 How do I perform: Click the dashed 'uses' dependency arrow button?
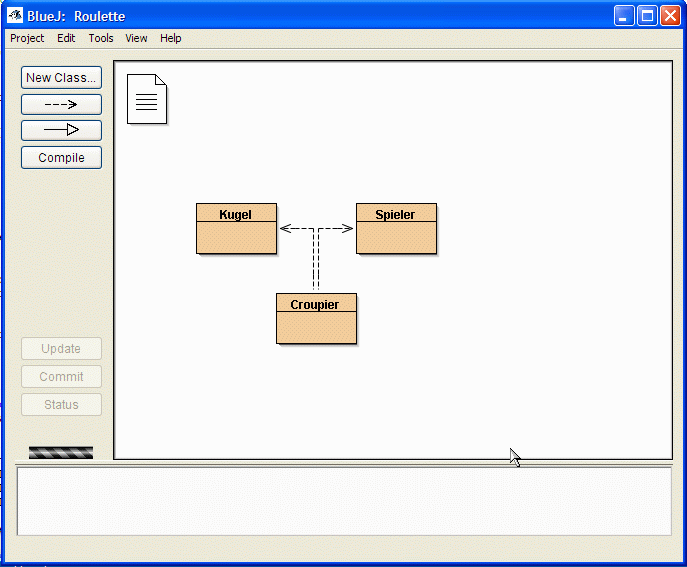[61, 104]
